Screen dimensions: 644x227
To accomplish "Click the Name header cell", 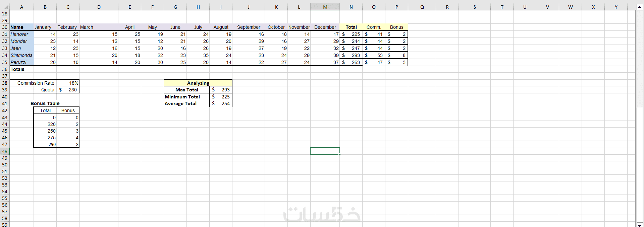I will pos(22,27).
